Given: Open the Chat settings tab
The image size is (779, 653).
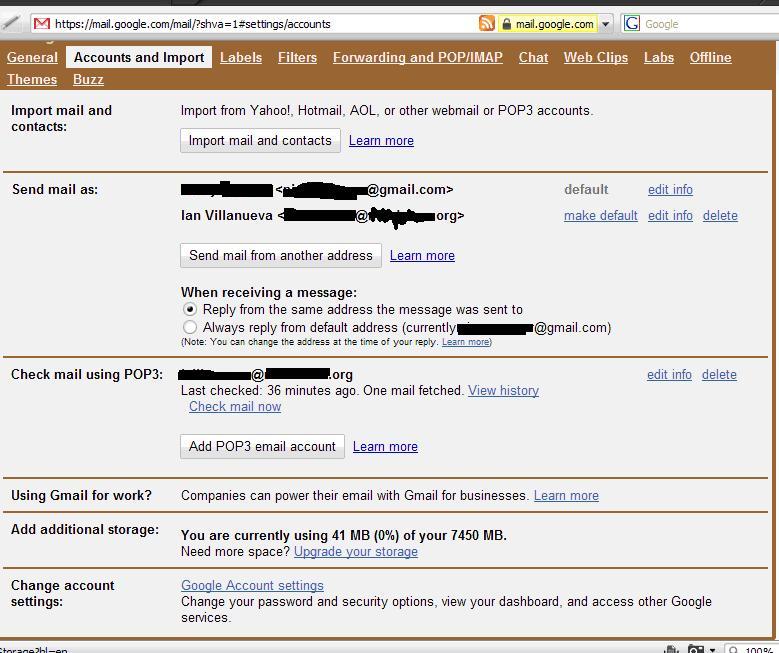Looking at the screenshot, I should tap(533, 57).
